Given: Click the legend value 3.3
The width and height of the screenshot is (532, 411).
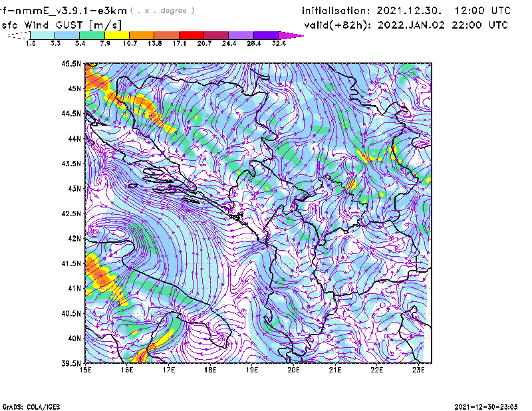Looking at the screenshot, I should coord(55,43).
